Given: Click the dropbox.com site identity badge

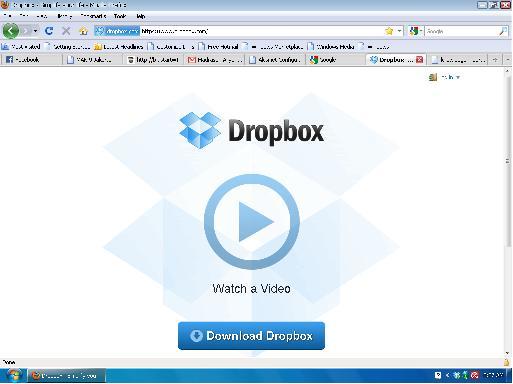Looking at the screenshot, I should tap(117, 31).
